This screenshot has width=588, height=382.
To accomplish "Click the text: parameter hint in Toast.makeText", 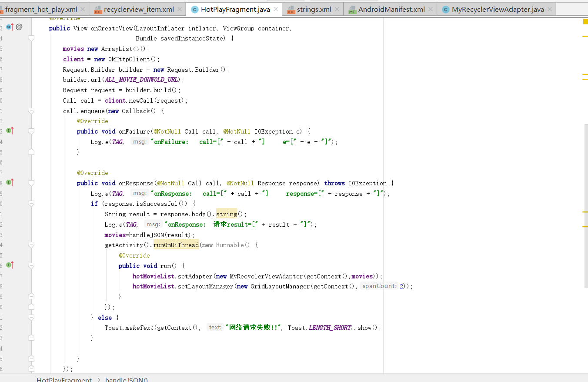I will (x=215, y=328).
